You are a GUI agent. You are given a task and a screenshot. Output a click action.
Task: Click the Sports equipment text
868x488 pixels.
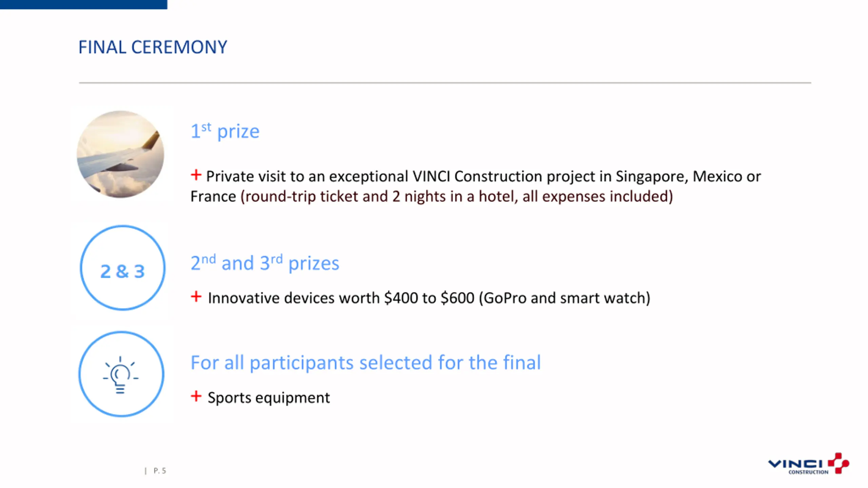click(x=269, y=398)
